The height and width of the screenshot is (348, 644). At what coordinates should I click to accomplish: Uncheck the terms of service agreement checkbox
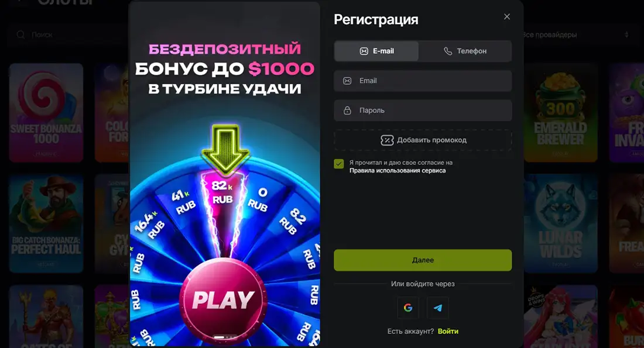(339, 164)
